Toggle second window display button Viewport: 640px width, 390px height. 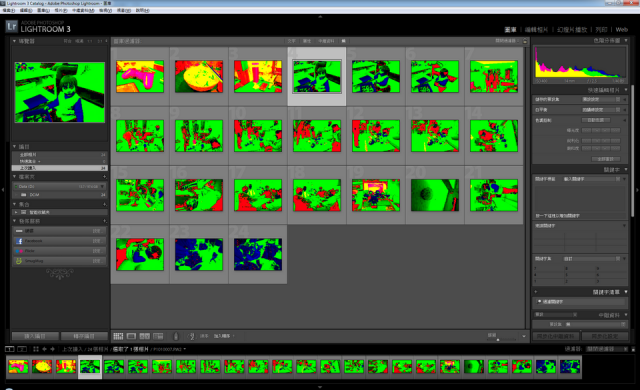pyautogui.click(x=22, y=349)
